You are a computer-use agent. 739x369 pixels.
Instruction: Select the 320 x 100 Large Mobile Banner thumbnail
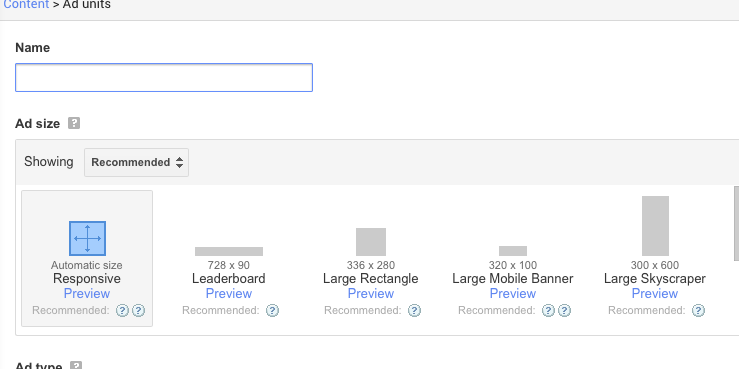point(513,251)
